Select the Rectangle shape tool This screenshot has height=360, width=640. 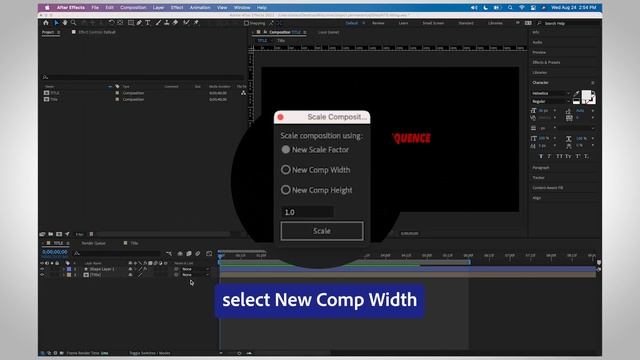131,23
